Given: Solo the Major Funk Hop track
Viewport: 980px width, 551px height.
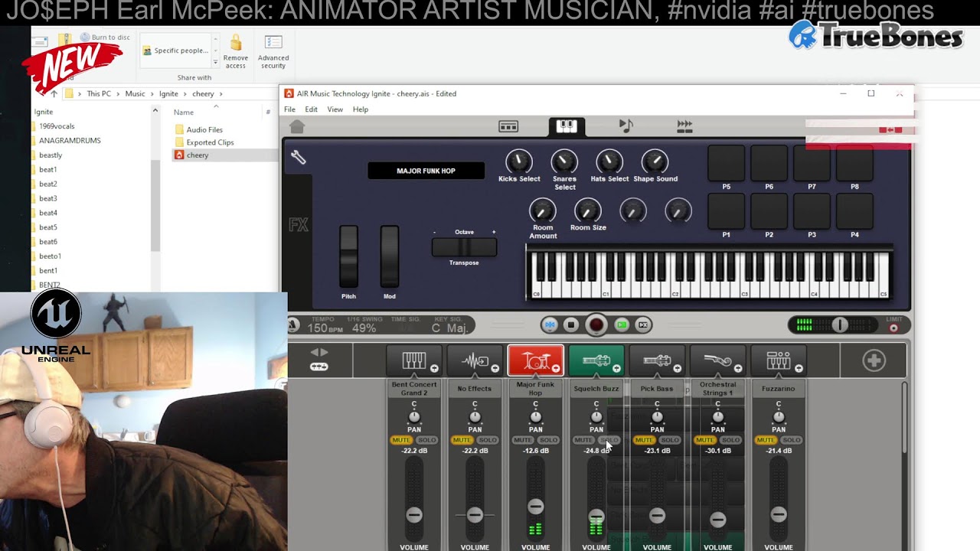Looking at the screenshot, I should tap(548, 440).
